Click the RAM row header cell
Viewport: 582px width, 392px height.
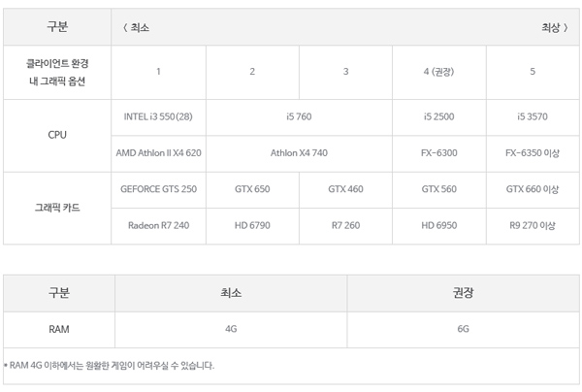(58, 329)
